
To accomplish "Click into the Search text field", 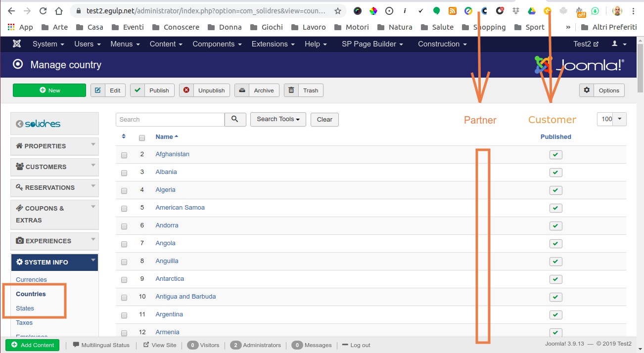I will click(170, 119).
